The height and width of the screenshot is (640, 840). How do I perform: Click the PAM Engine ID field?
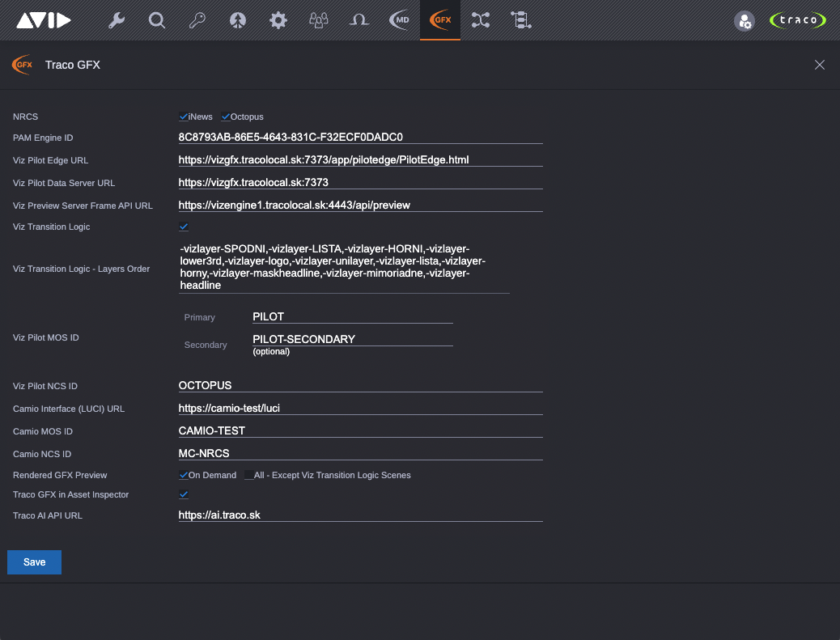pyautogui.click(x=361, y=137)
